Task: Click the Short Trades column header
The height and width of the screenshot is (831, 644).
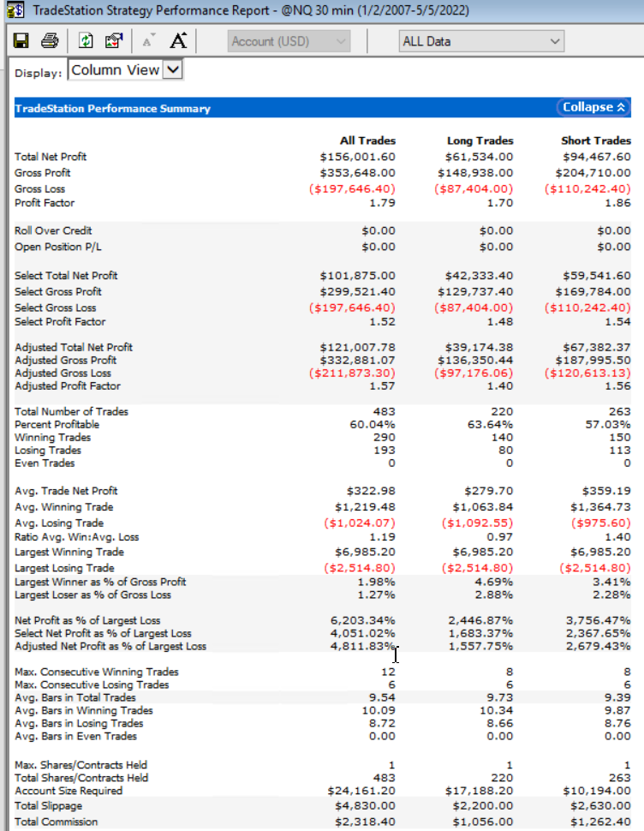Action: point(595,140)
